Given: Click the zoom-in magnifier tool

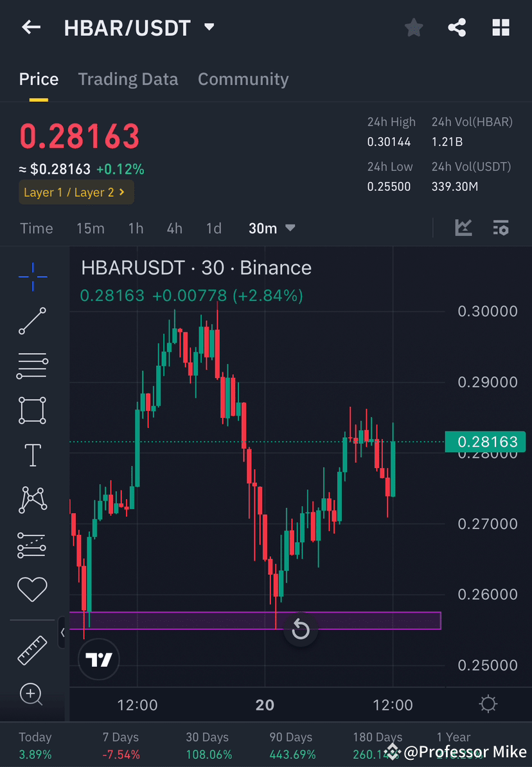Looking at the screenshot, I should [x=32, y=694].
